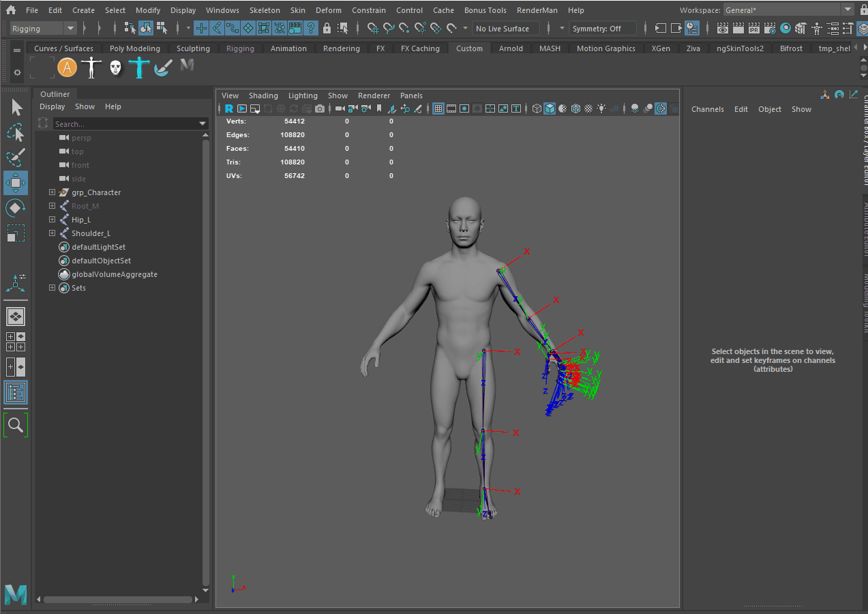Open the Deform menu
The height and width of the screenshot is (614, 868).
(329, 10)
